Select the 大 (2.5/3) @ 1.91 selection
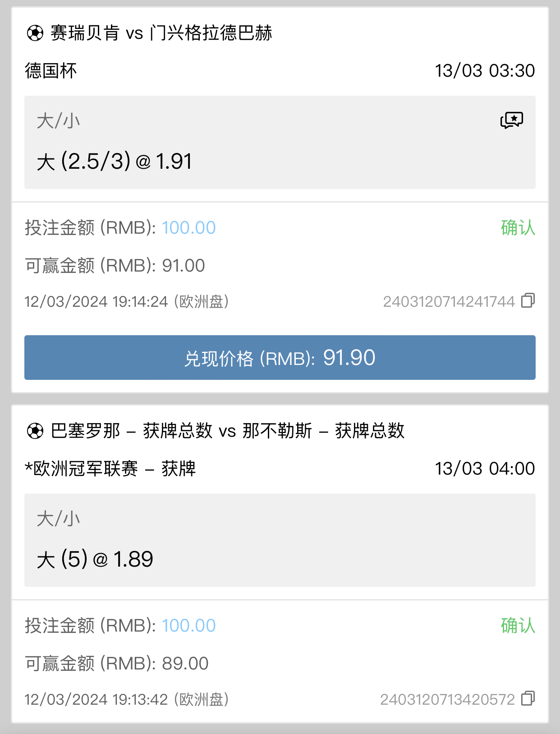Image resolution: width=560 pixels, height=734 pixels. pyautogui.click(x=115, y=162)
